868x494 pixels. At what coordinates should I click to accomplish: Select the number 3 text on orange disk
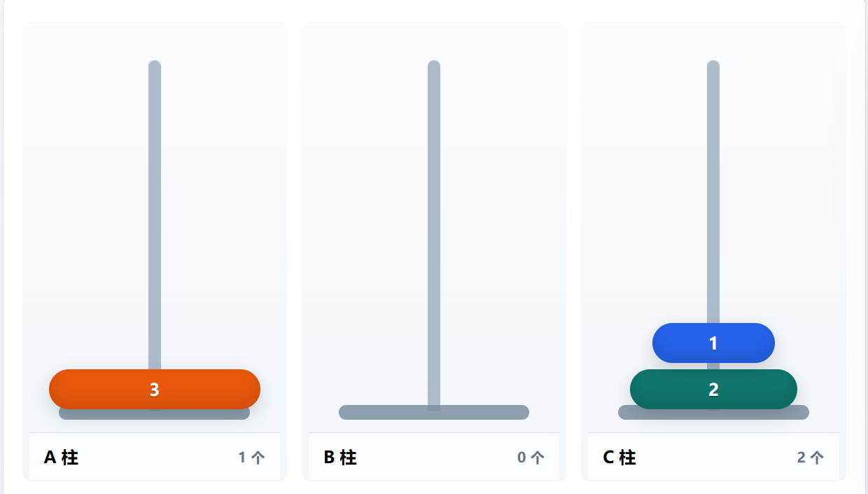155,390
